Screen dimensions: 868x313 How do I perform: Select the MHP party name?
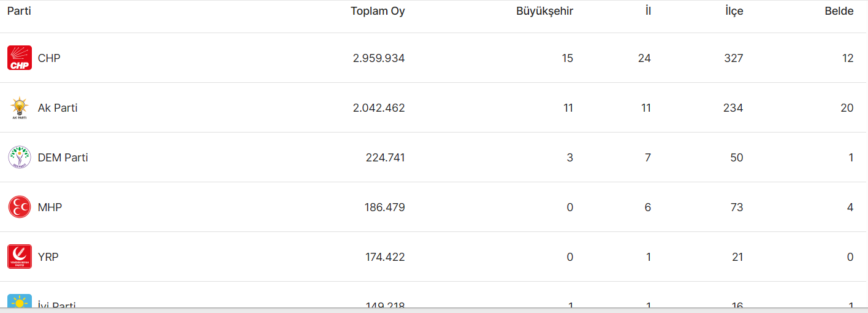pos(50,207)
